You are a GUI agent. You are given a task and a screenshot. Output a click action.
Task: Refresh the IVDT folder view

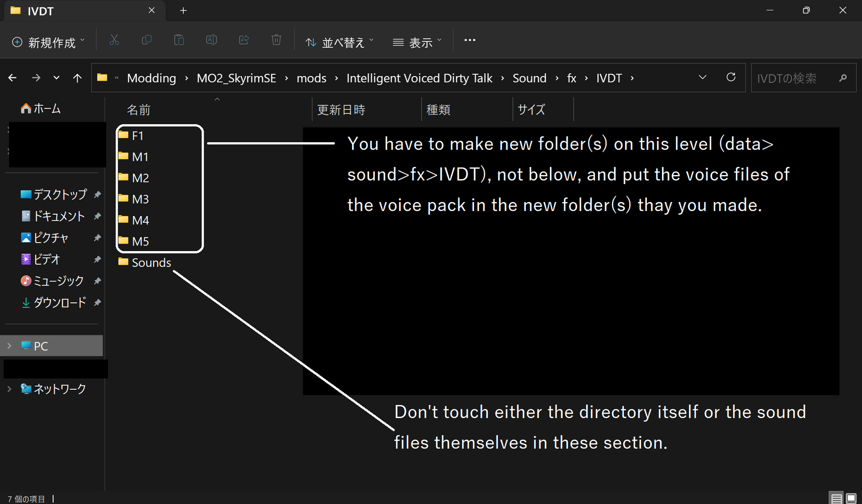pyautogui.click(x=731, y=77)
